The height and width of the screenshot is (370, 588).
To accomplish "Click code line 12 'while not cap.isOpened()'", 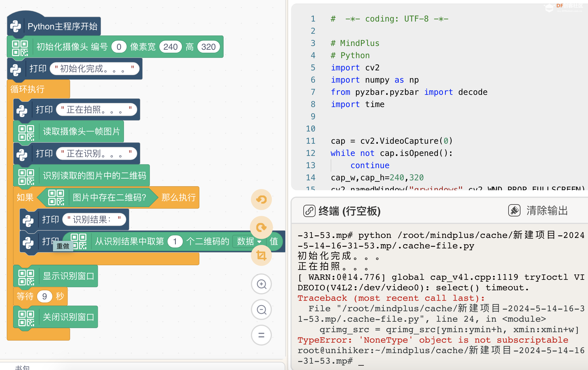I will pos(392,153).
